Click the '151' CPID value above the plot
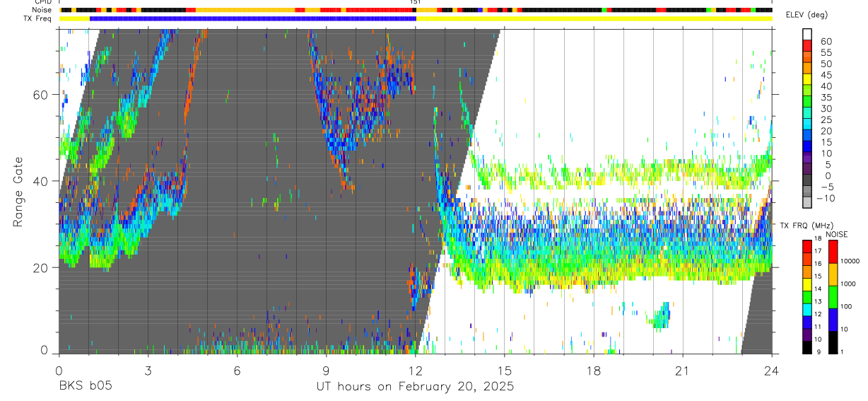 [x=416, y=3]
